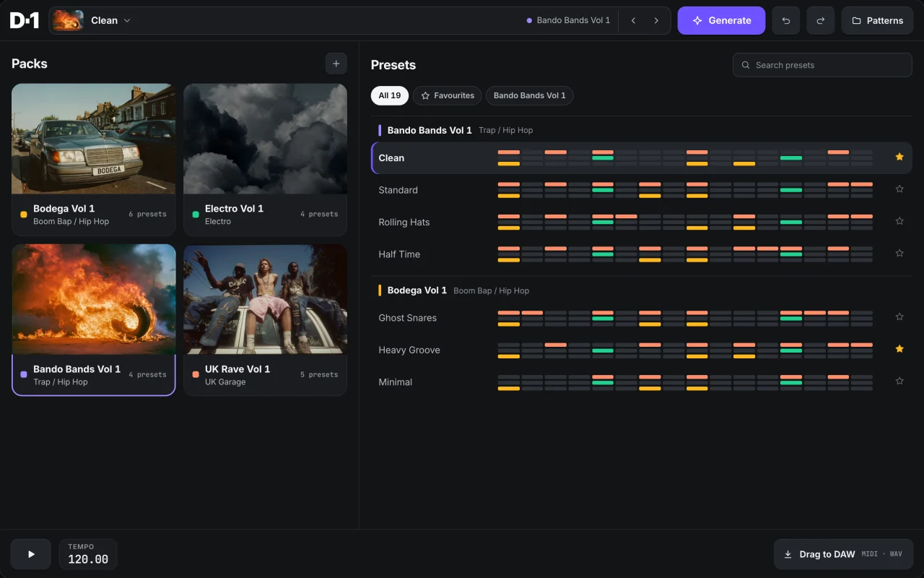Open the UK Rave Vol 1 pack
Screen dimensions: 924x578
[266, 320]
